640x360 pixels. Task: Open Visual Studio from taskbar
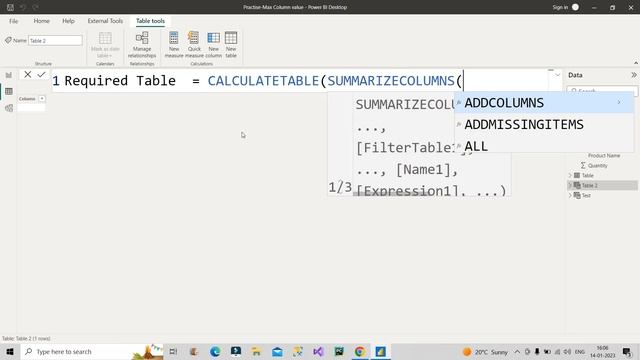(x=318, y=351)
